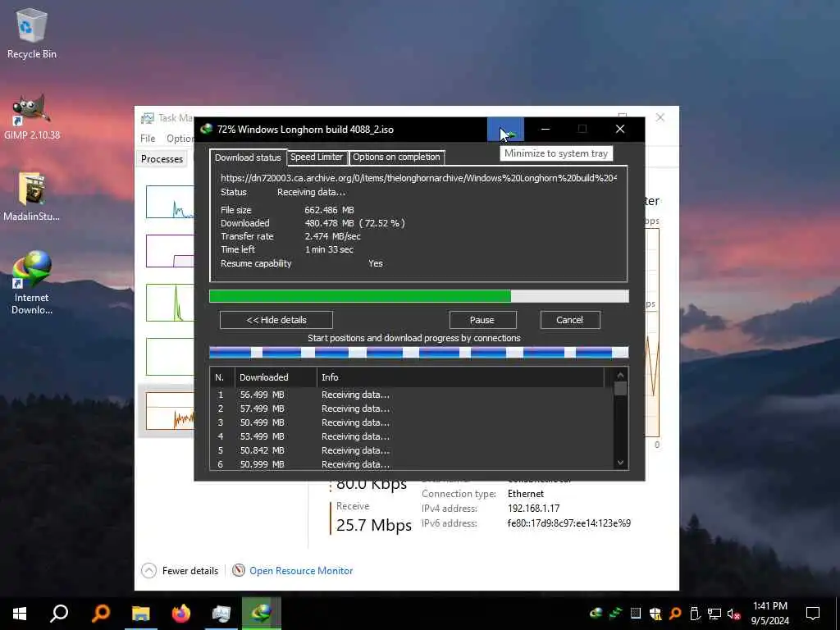Cancel the Longhorn ISO download
The image size is (840, 630).
click(x=570, y=320)
